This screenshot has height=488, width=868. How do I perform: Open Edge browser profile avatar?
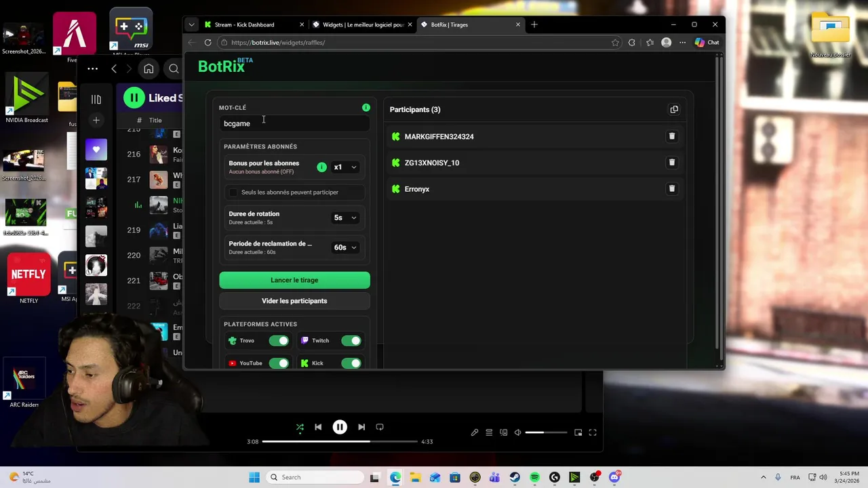666,42
